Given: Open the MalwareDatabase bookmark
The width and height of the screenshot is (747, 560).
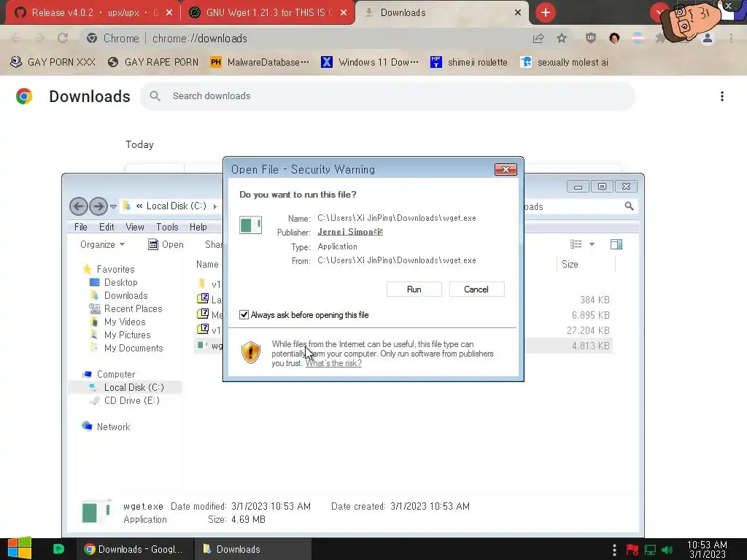Looking at the screenshot, I should (260, 63).
